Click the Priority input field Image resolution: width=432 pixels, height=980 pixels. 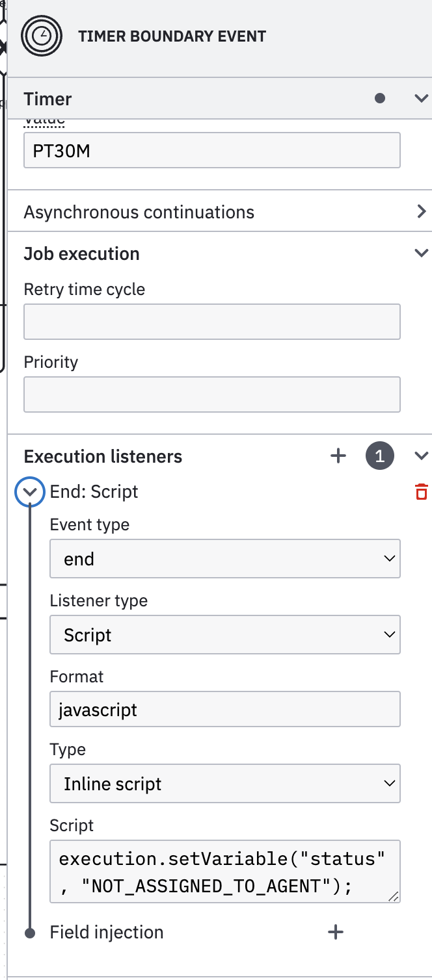[x=211, y=394]
